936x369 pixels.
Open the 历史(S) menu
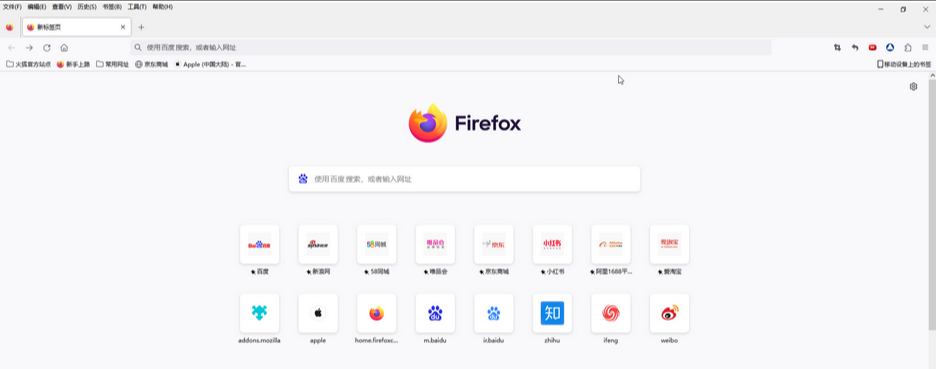click(87, 7)
